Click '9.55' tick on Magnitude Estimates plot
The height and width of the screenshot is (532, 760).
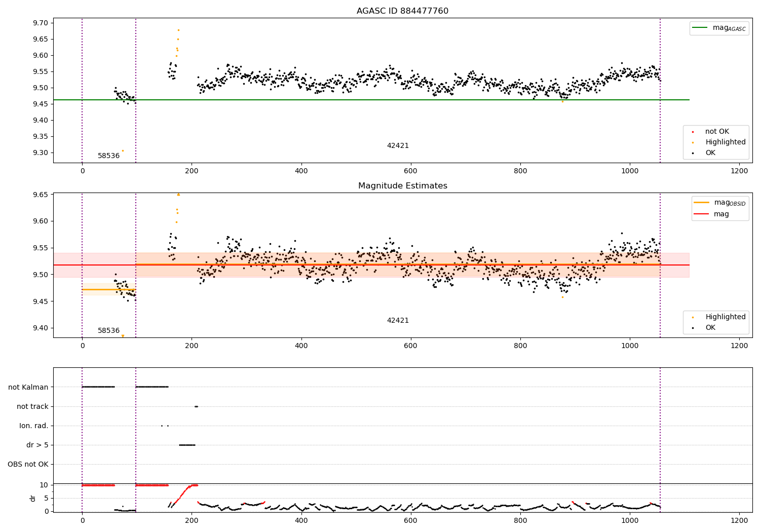coord(41,248)
